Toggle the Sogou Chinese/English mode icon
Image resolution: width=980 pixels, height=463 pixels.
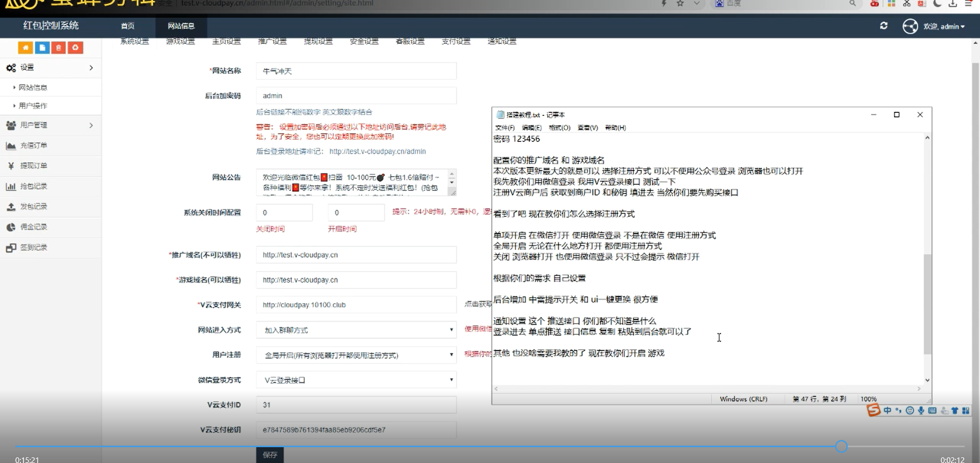click(x=888, y=410)
